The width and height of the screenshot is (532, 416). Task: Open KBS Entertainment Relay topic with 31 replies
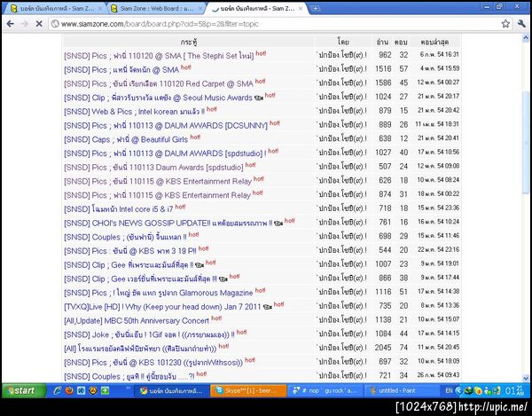(x=157, y=195)
